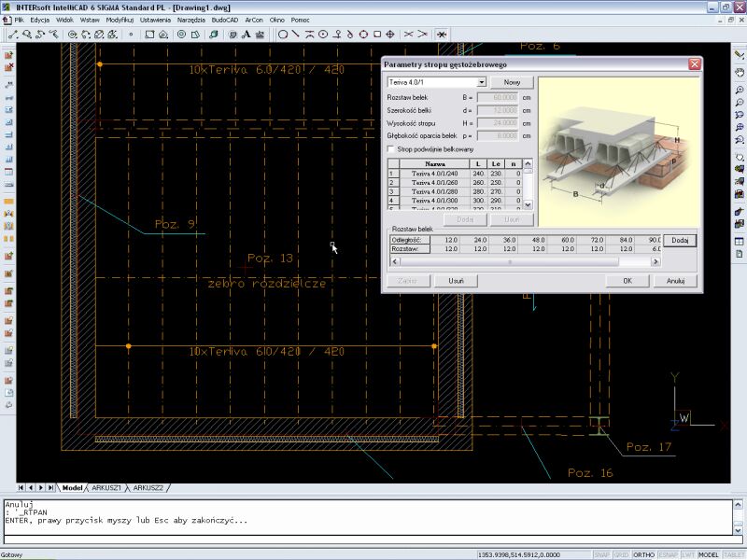Activate the Tangent snap icon

pyautogui.click(x=350, y=35)
